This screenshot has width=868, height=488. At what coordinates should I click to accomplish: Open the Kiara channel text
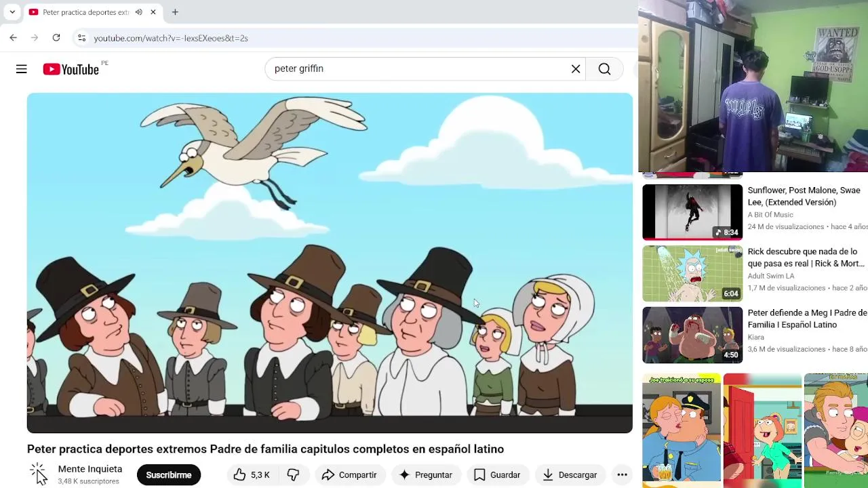[756, 337]
